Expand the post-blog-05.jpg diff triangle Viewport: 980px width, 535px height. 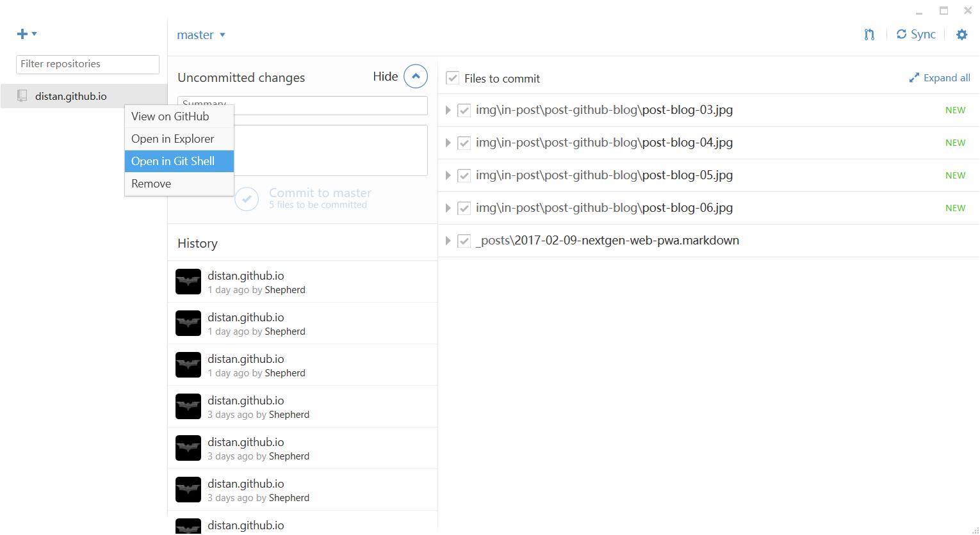[448, 175]
